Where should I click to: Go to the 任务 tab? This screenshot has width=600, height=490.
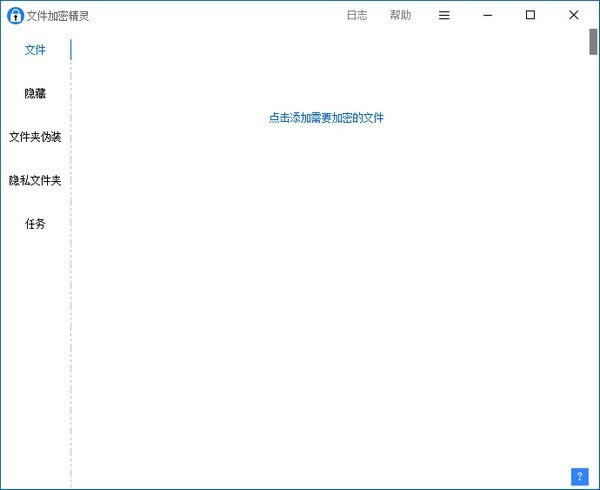click(35, 224)
